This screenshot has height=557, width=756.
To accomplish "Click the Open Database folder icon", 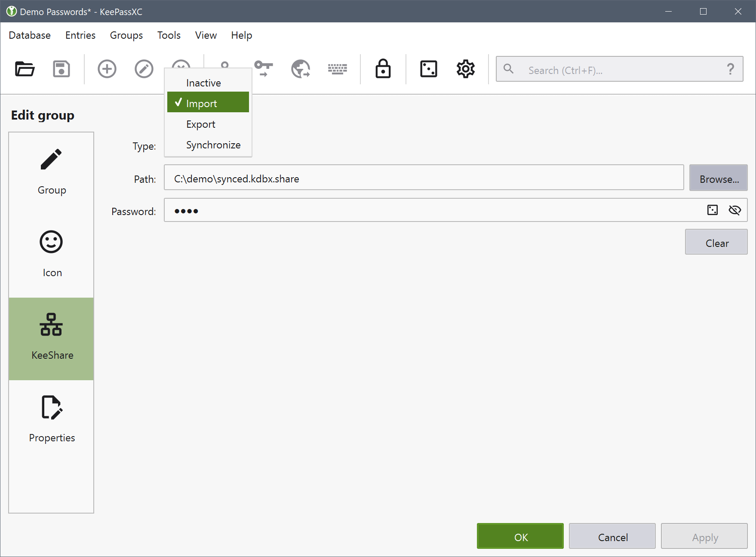I will [25, 69].
